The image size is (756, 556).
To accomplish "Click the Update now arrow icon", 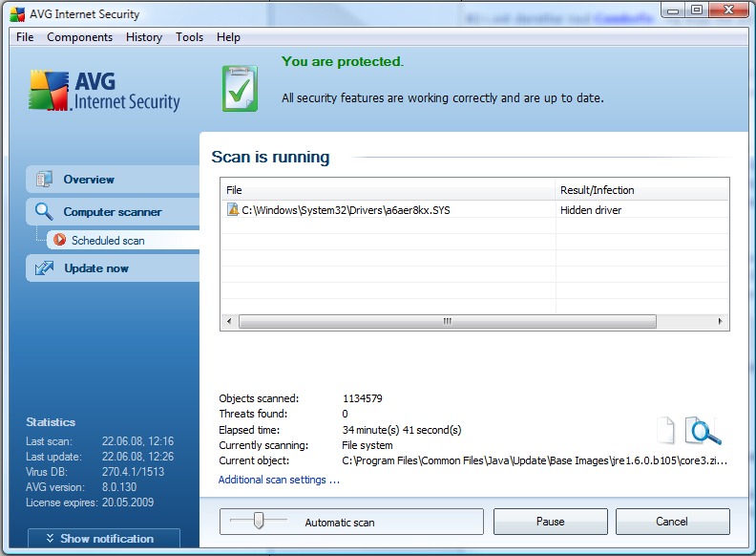I will [x=44, y=267].
